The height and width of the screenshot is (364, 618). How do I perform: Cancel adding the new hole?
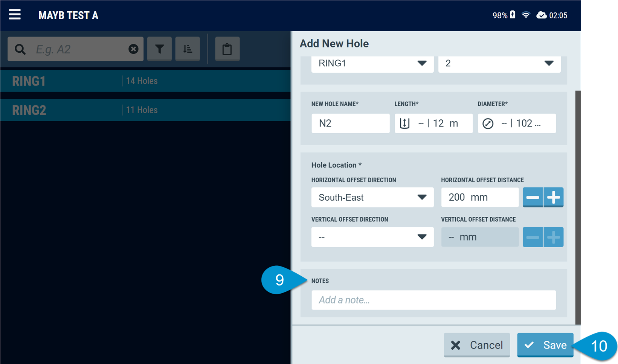477,345
